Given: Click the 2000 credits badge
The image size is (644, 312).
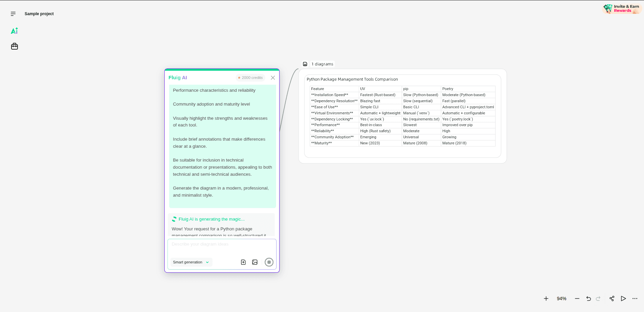Looking at the screenshot, I should coord(250,78).
